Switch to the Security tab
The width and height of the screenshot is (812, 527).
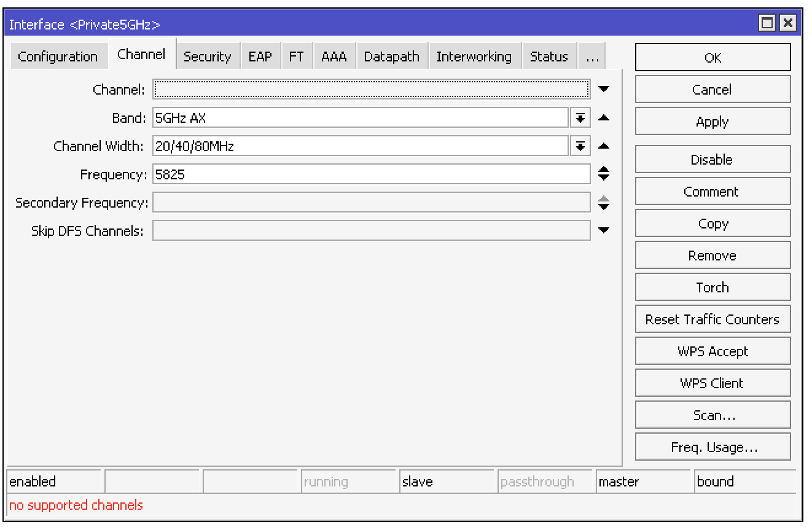208,56
